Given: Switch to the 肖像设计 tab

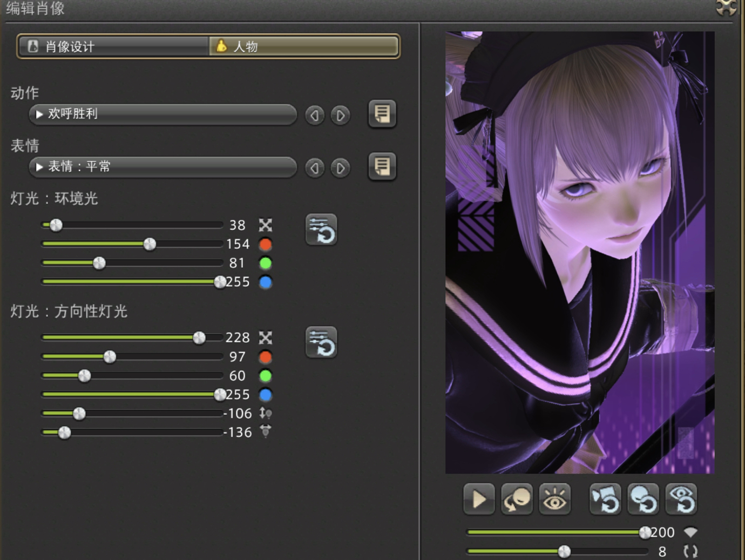Looking at the screenshot, I should click(x=113, y=46).
